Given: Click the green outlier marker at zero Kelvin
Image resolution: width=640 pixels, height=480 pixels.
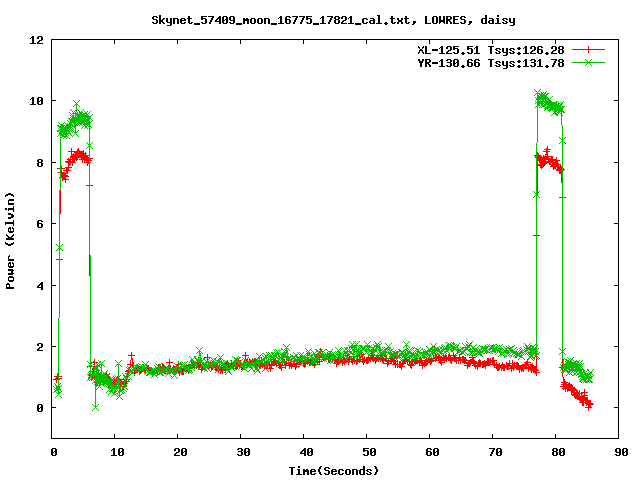Looking at the screenshot, I should coord(96,407).
